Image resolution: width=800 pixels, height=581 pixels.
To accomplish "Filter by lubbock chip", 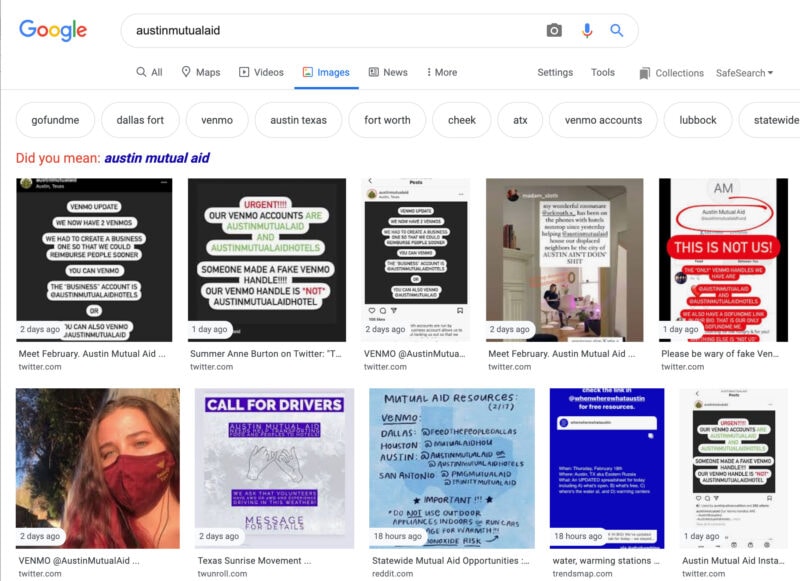I will pos(698,120).
